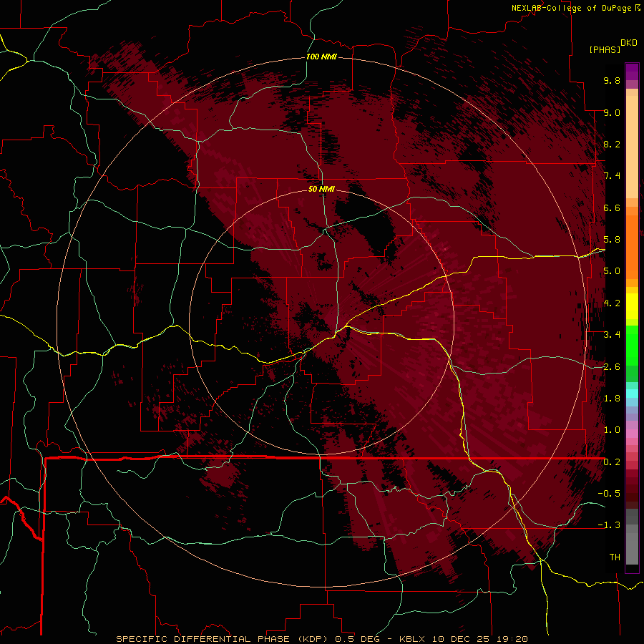Select the (KDP) product code in the caption
The image size is (644, 644).
(x=313, y=639)
